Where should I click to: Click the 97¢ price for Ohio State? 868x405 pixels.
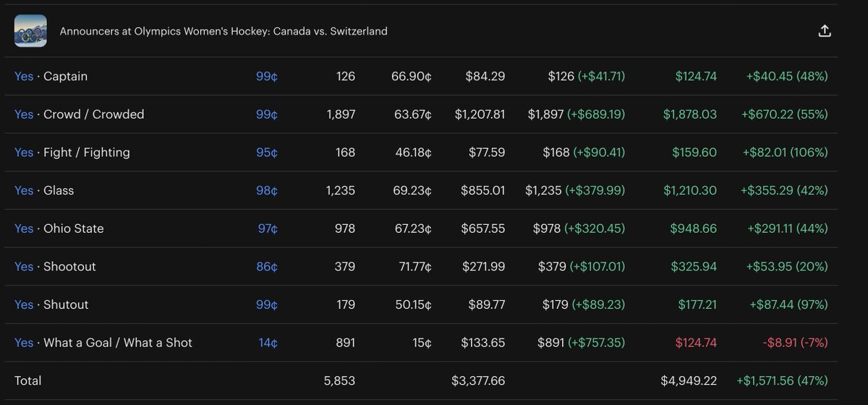(x=267, y=229)
